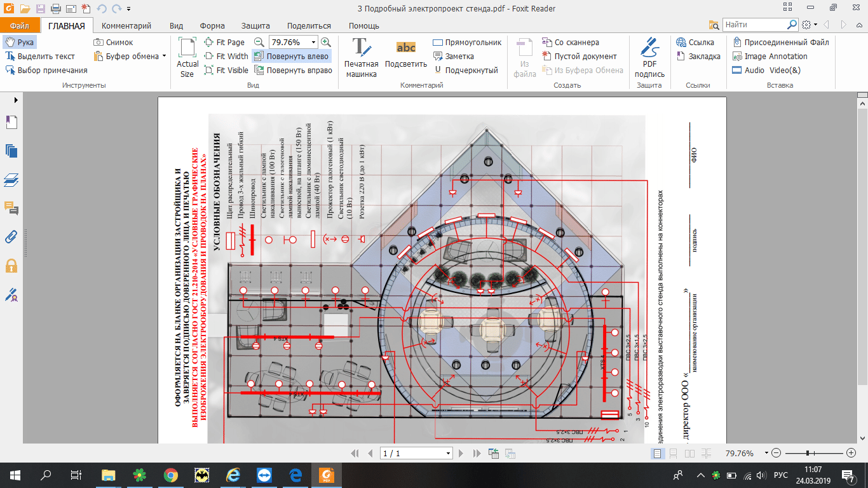Screen dimensions: 868x488
Task: Click the Actual Size icon
Action: 187,57
